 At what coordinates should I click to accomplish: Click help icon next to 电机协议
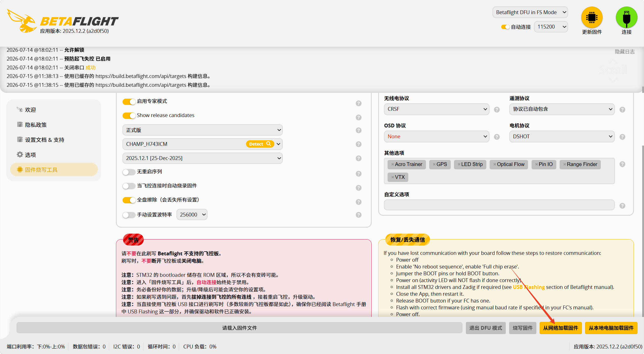click(622, 137)
